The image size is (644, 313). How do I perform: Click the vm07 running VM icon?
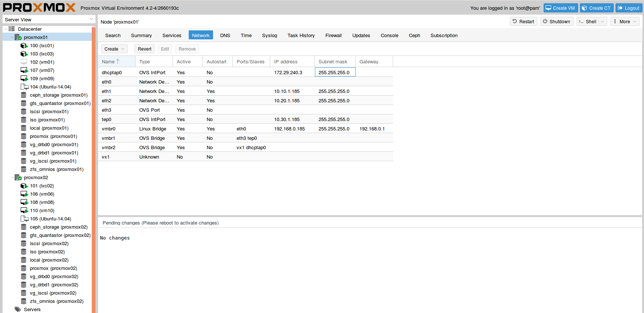coord(24,70)
